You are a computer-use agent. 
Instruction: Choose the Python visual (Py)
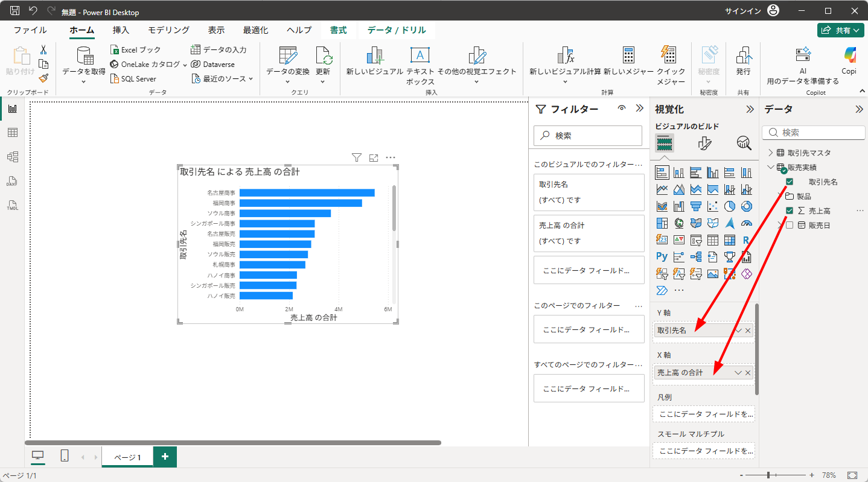click(662, 256)
